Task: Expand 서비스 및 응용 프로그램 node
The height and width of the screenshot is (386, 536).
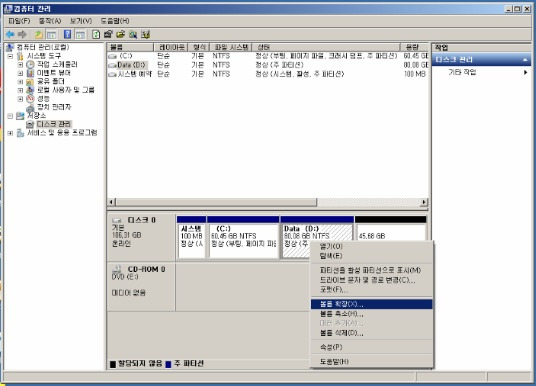Action: 10,133
